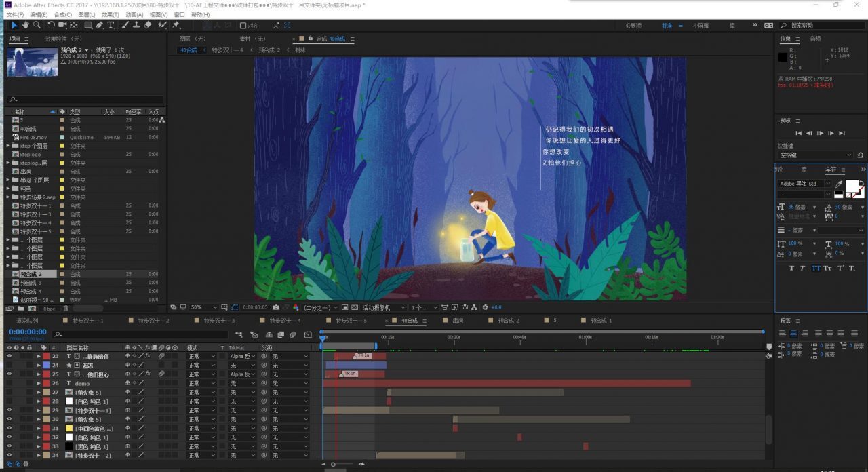Activate the horizontal Type tool
The height and width of the screenshot is (472, 868).
111,25
